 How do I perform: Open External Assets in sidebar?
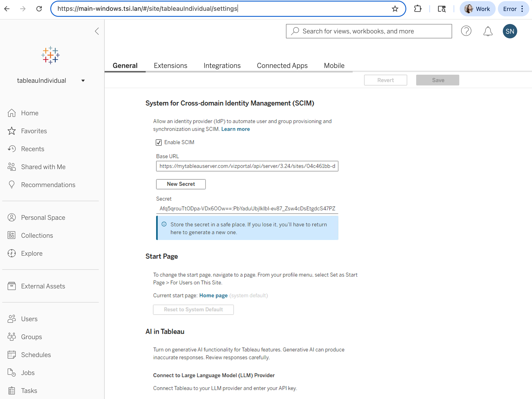43,286
